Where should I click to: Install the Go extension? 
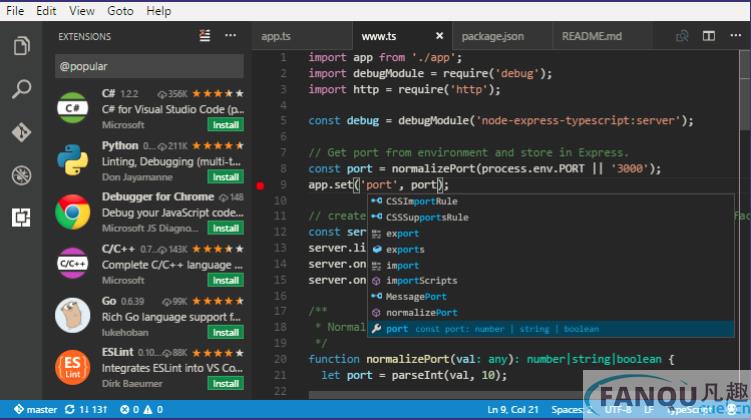tap(226, 332)
